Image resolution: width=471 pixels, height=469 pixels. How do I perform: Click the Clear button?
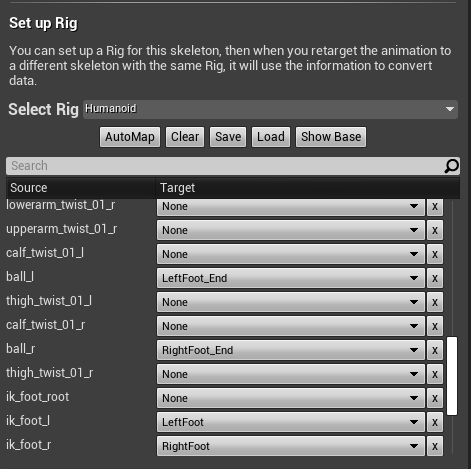point(185,137)
